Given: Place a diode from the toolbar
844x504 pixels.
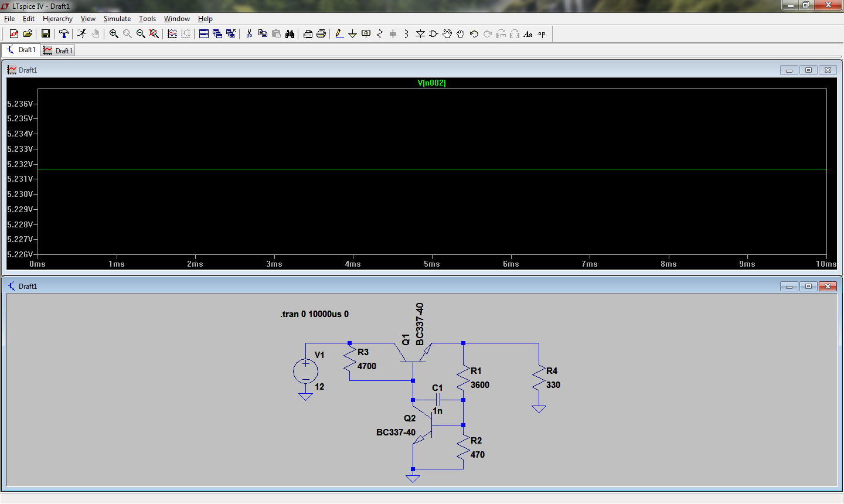Looking at the screenshot, I should click(420, 34).
